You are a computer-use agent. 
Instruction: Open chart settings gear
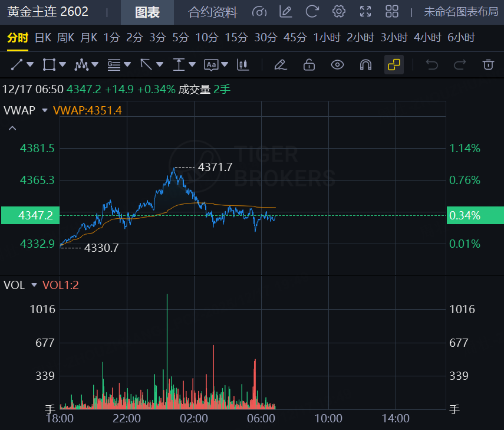pos(338,12)
